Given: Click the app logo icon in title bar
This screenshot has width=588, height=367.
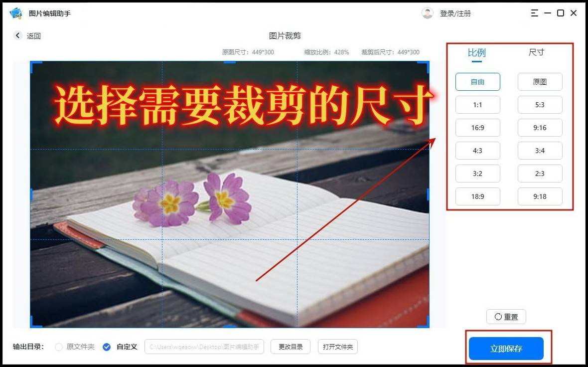Looking at the screenshot, I should click(16, 13).
